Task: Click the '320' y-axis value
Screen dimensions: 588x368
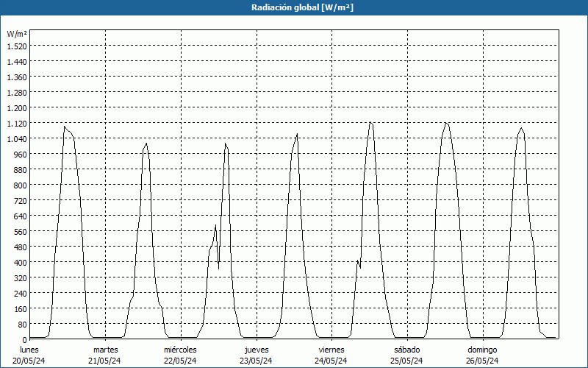Action: pyautogui.click(x=21, y=278)
